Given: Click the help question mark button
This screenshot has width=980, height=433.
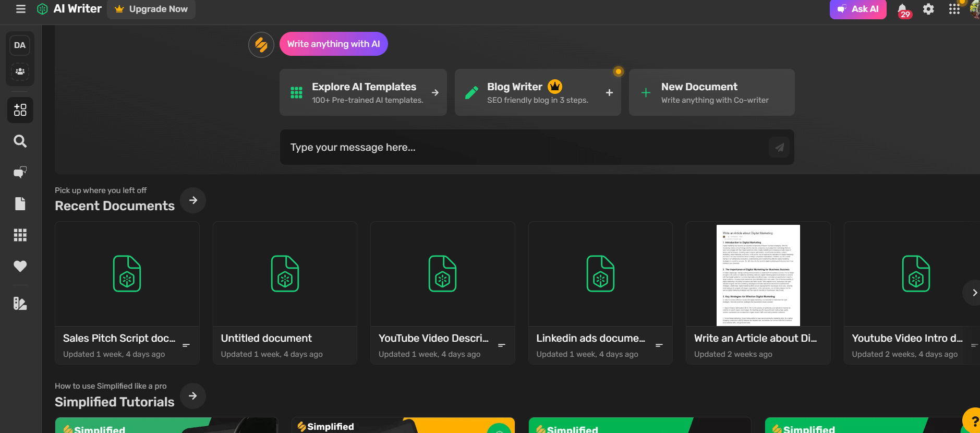Looking at the screenshot, I should [x=973, y=421].
